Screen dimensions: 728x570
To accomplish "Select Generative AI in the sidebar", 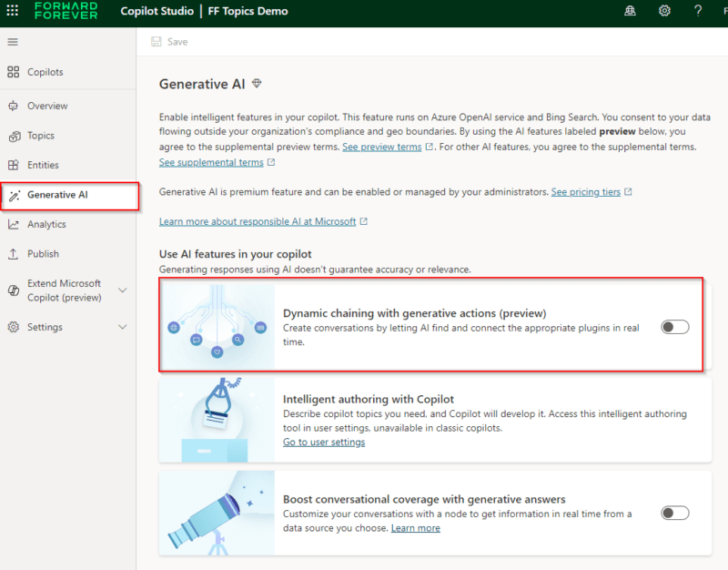I will pos(69,195).
